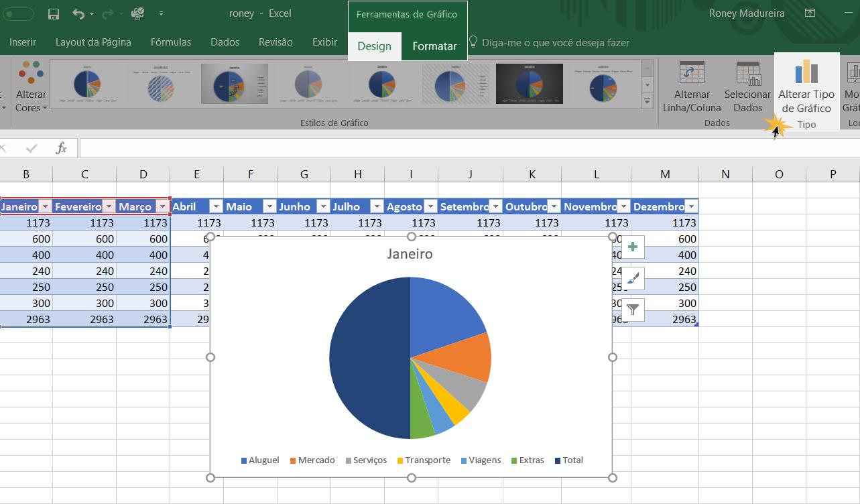Open the Revisão tab
Viewport: 860px width, 504px height.
(275, 42)
